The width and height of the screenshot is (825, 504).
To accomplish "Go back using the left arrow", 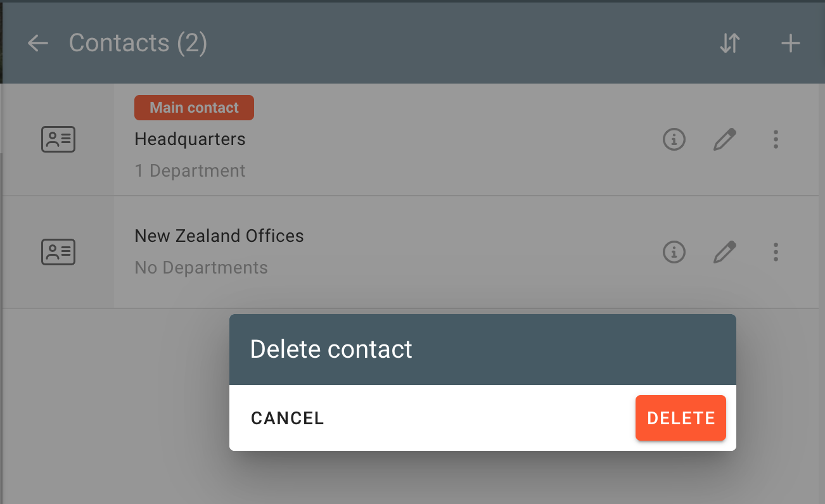I will (38, 43).
